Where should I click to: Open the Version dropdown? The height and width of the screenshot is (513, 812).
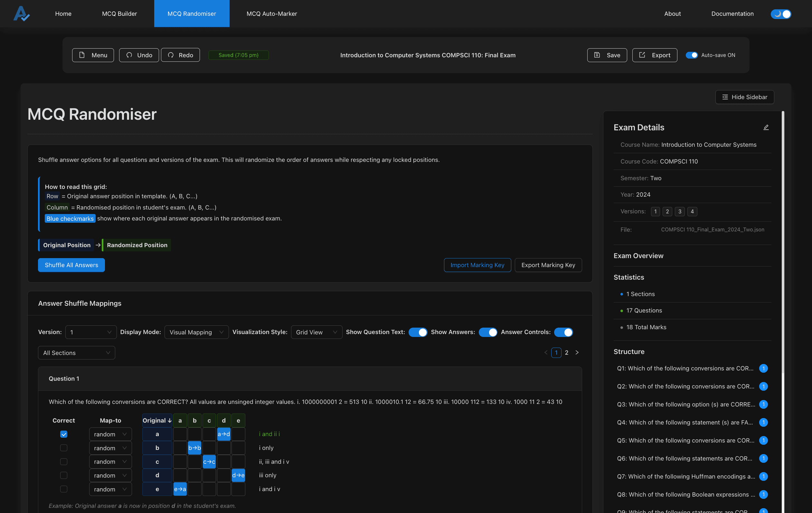tap(91, 332)
